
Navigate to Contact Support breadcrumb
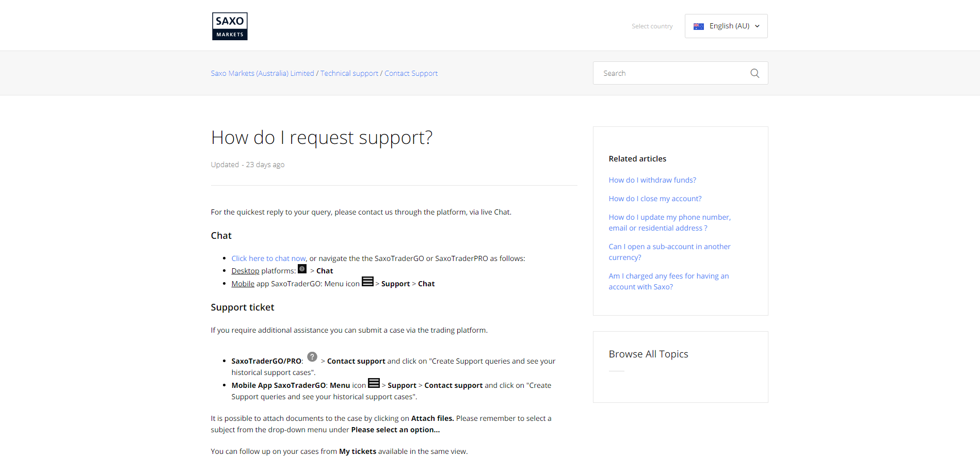click(x=411, y=73)
